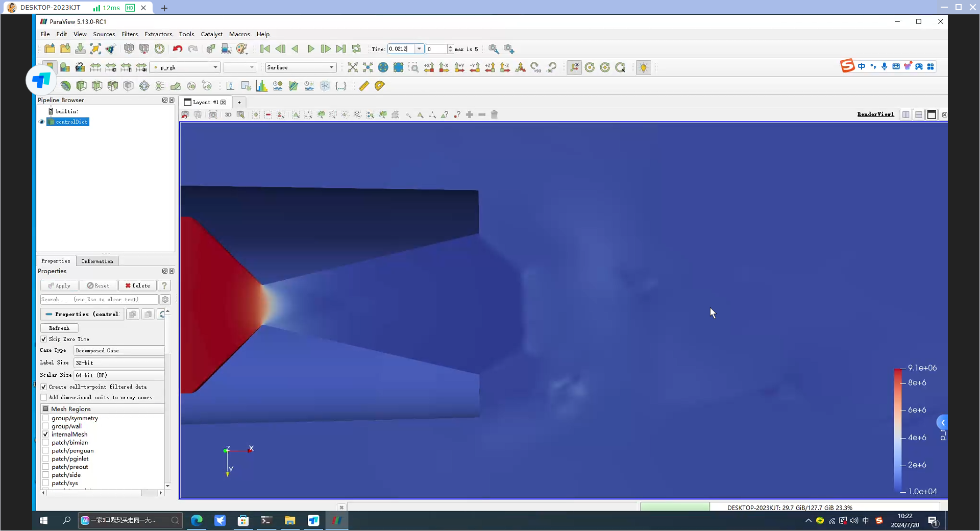Toggle controlDict visibility eye
Screen dimensions: 980x531
[42, 122]
